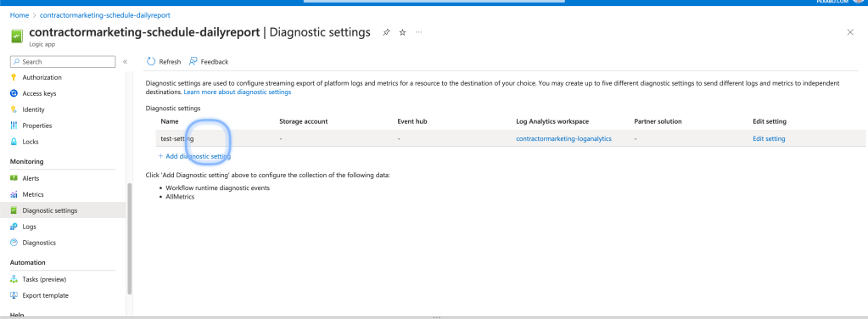This screenshot has width=868, height=319.
Task: Click the Refresh icon
Action: click(x=151, y=61)
